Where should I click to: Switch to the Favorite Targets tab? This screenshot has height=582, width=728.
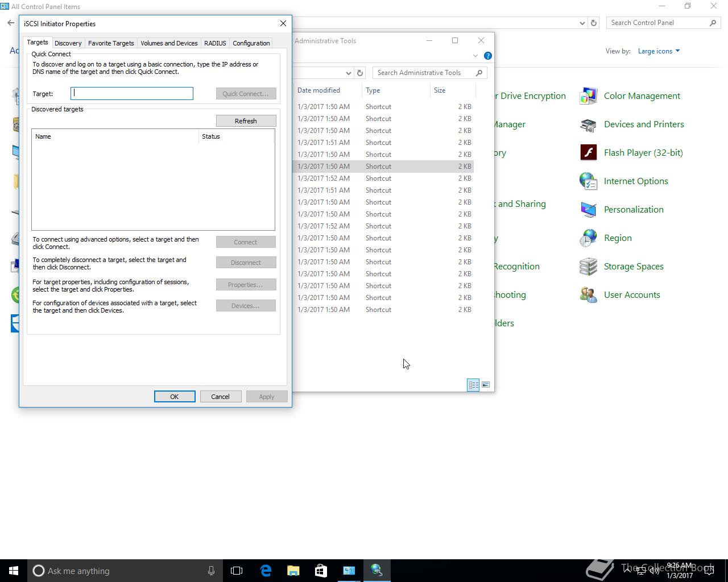click(x=111, y=43)
